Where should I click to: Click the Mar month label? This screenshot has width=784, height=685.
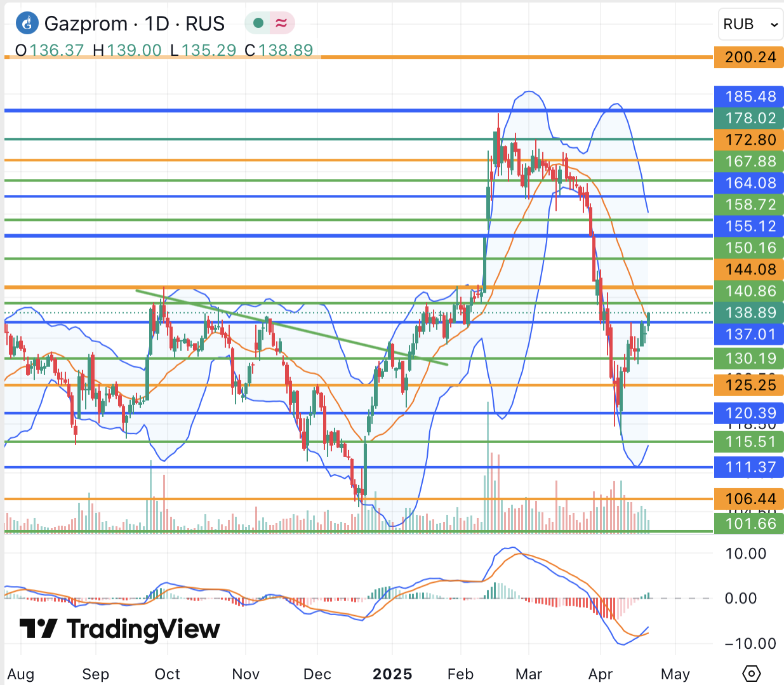coord(529,674)
